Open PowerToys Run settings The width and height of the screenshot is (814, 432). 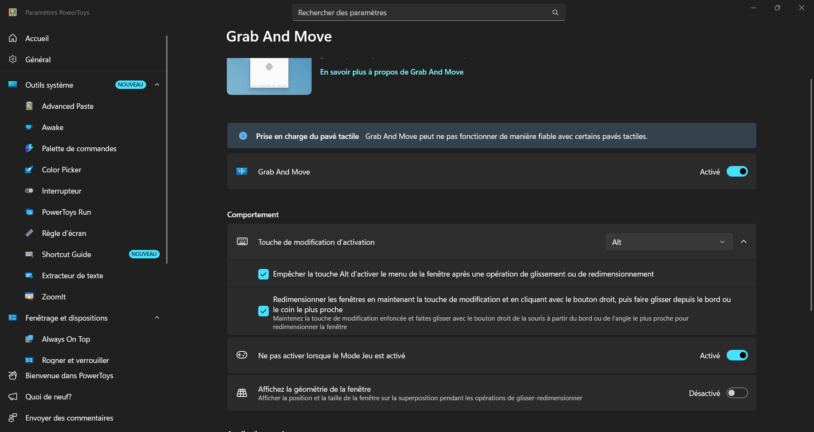click(66, 212)
